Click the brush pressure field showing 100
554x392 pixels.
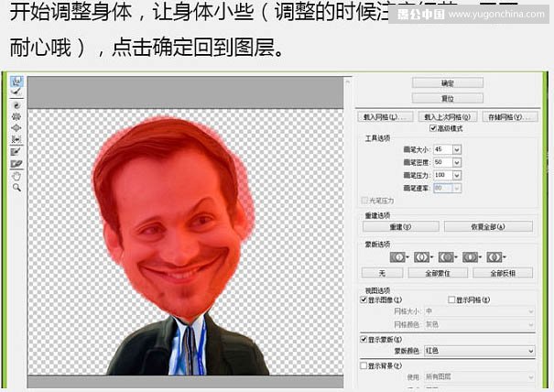(x=443, y=175)
